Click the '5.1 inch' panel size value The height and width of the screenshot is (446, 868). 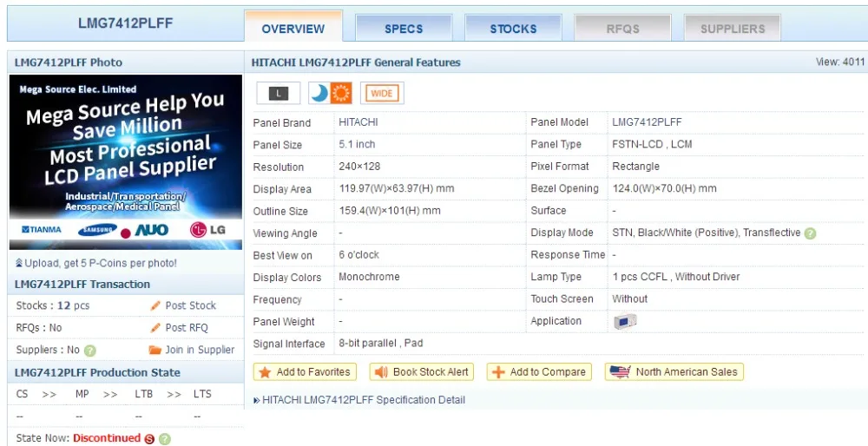357,144
